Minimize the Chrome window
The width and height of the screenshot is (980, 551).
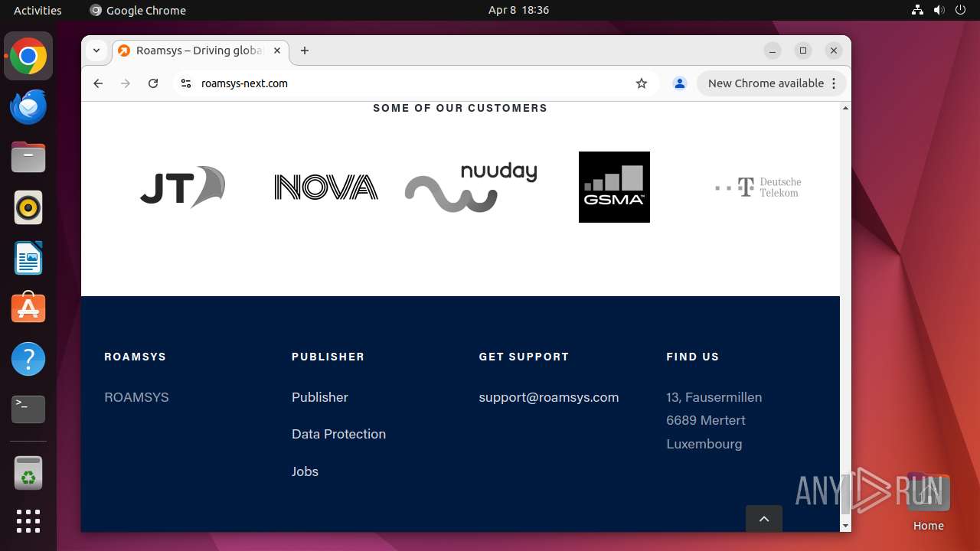[x=773, y=51]
